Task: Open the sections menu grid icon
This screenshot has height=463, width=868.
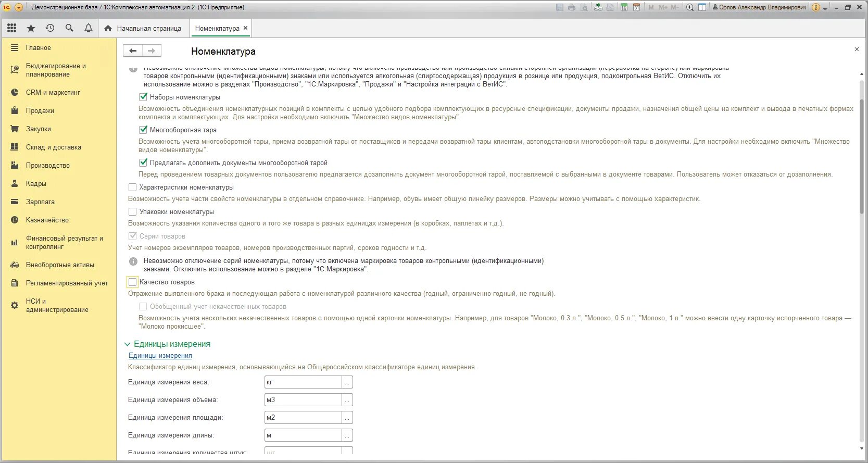Action: (x=11, y=28)
